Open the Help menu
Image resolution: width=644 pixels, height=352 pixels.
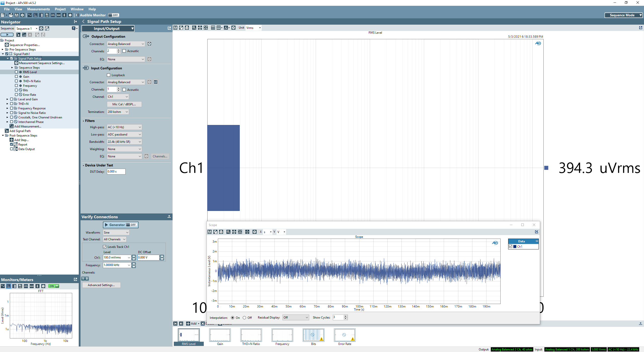pos(92,9)
